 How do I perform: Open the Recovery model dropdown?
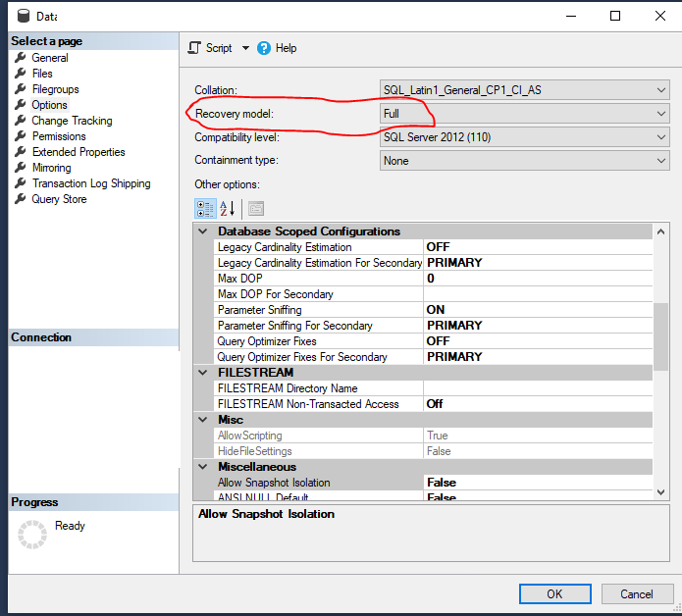pos(661,114)
